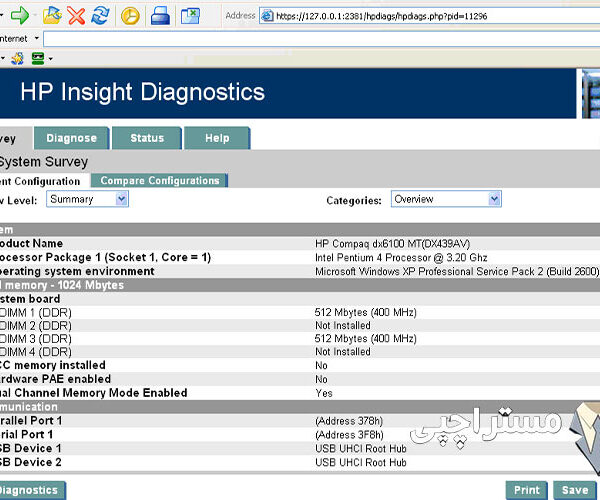Click the green monitor icon in third toolbar

(x=38, y=59)
